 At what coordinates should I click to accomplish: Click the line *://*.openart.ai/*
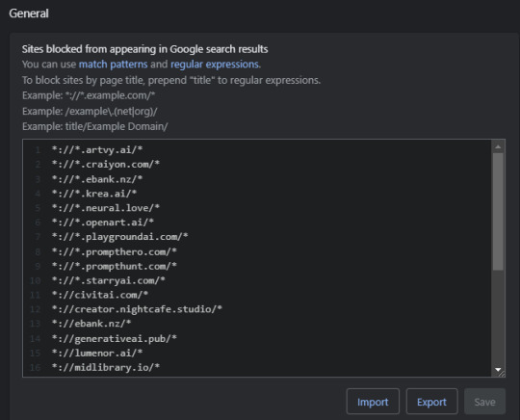pyautogui.click(x=103, y=223)
